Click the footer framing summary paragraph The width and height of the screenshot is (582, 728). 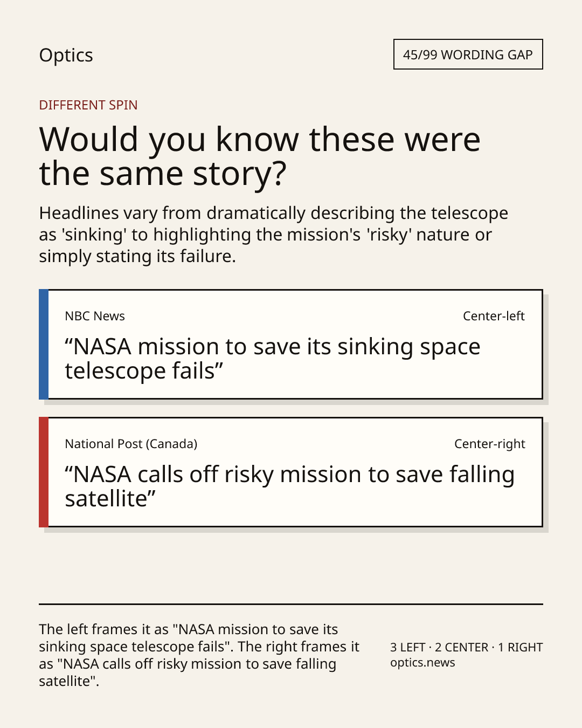point(199,655)
